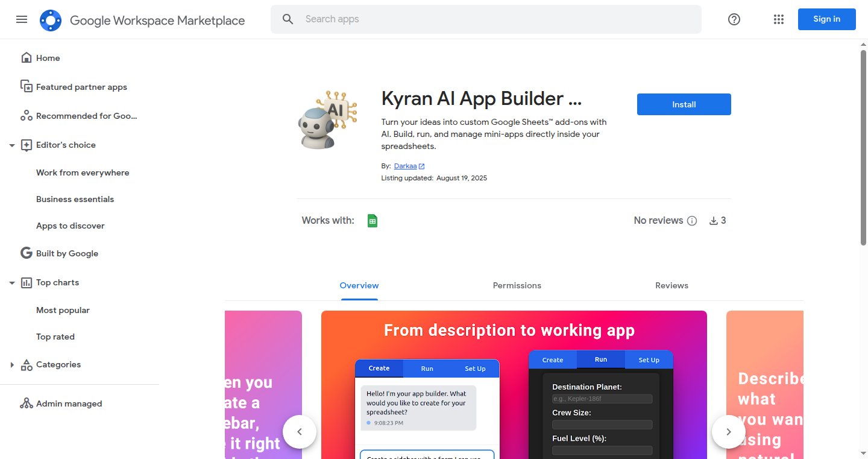Screen dimensions: 868x459
Task: Click the Sign in button
Action: 827,19
